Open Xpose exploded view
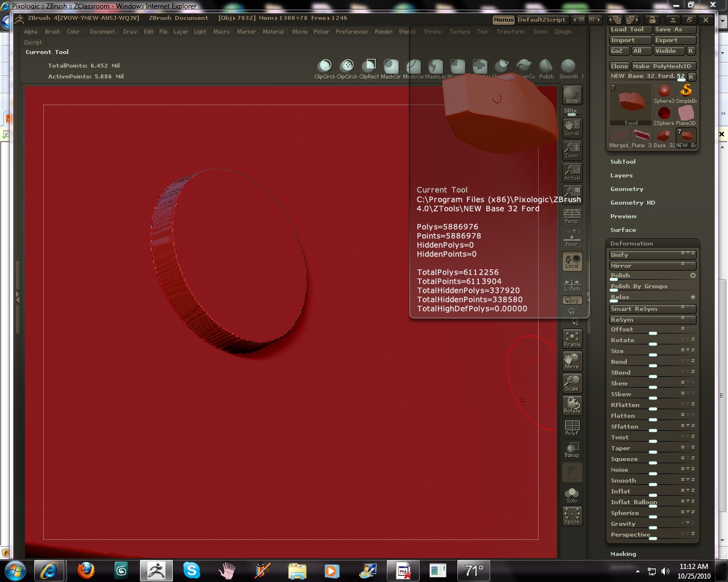This screenshot has height=582, width=728. (572, 516)
